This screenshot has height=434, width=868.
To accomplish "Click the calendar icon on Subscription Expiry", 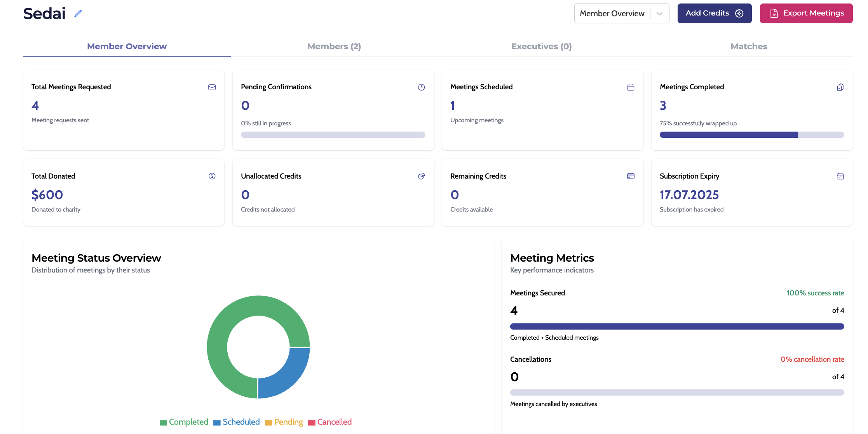I will [840, 176].
